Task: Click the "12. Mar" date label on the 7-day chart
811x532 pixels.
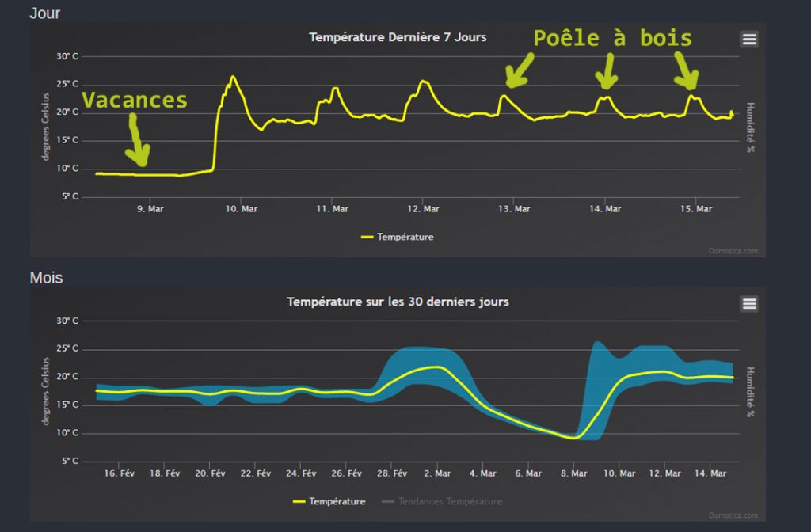Action: 423,209
